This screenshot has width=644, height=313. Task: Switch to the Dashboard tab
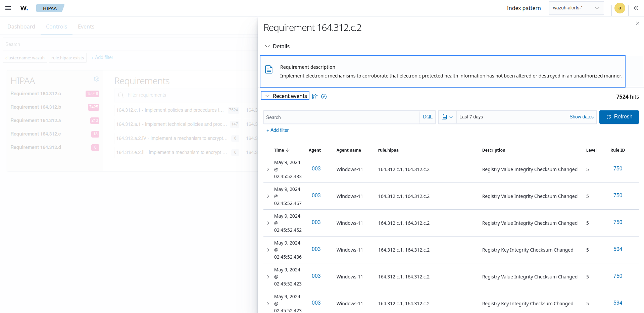pyautogui.click(x=21, y=27)
